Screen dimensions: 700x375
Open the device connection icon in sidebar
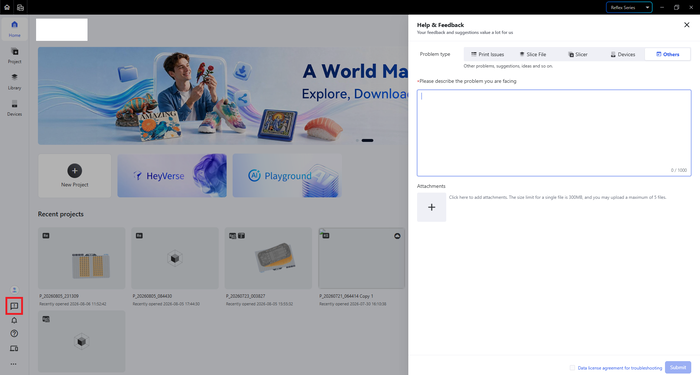(x=14, y=348)
